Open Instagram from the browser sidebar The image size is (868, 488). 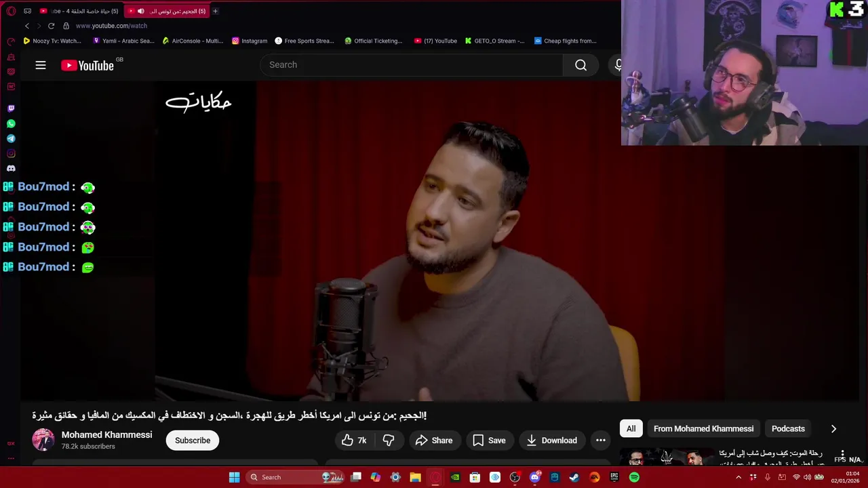pos(11,153)
